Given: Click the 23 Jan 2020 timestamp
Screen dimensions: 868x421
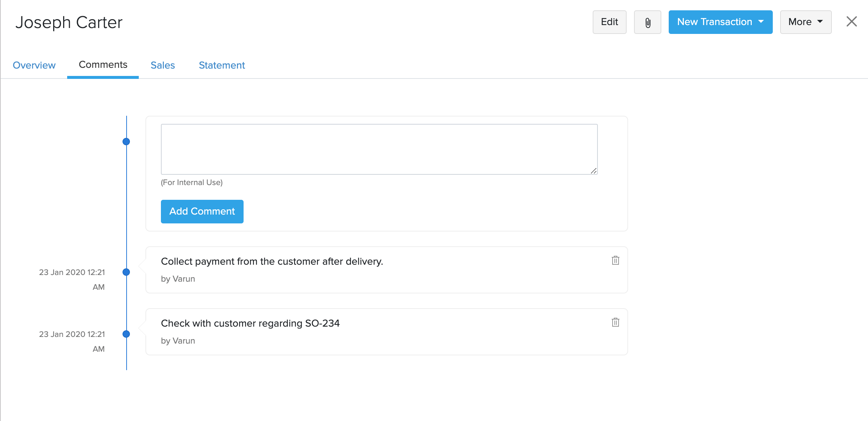Looking at the screenshot, I should click(72, 272).
